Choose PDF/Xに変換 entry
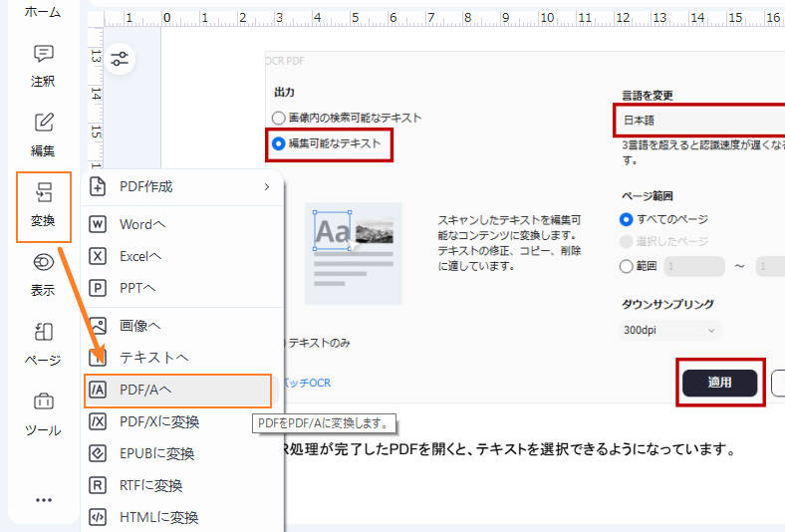 (x=182, y=421)
